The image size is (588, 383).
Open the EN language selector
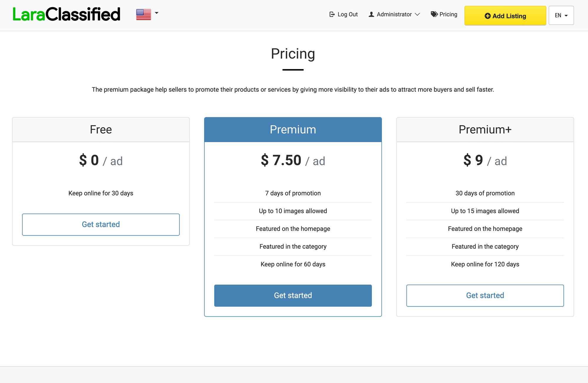click(561, 15)
